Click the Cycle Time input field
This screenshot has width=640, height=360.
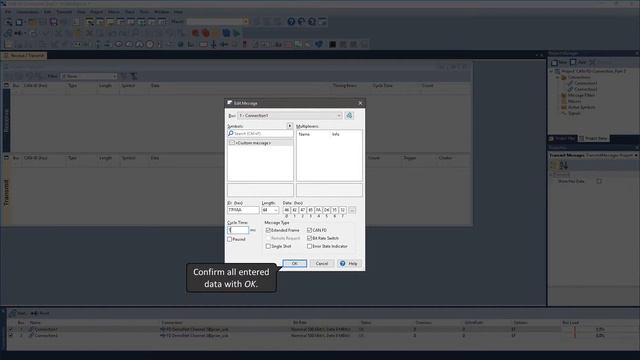(238, 230)
